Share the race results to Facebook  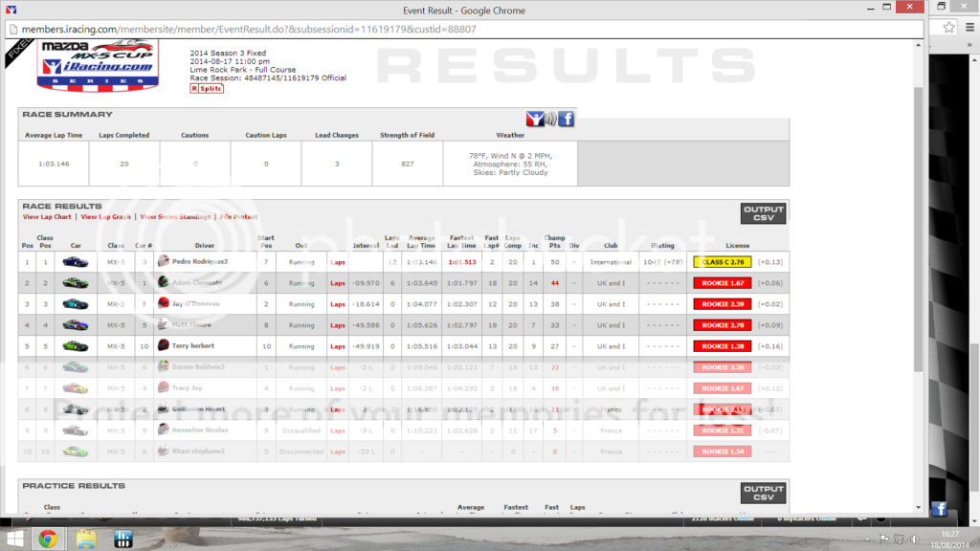(565, 119)
